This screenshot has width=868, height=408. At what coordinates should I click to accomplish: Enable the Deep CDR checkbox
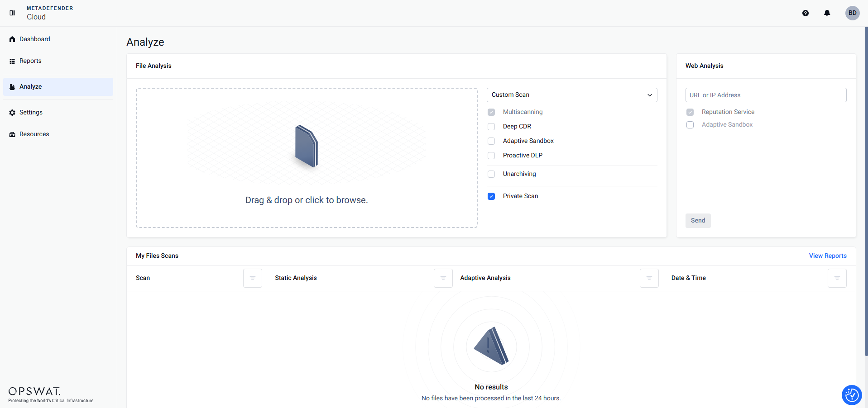[491, 127]
